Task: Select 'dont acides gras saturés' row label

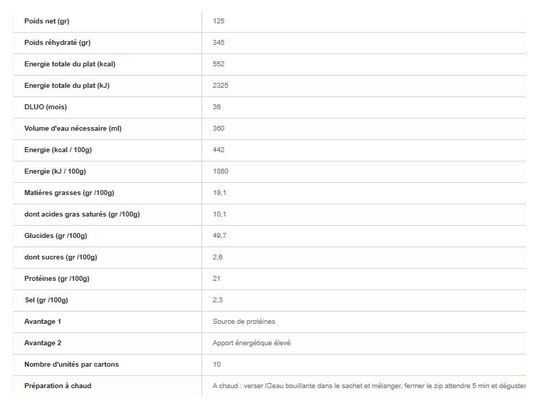Action: pyautogui.click(x=82, y=214)
